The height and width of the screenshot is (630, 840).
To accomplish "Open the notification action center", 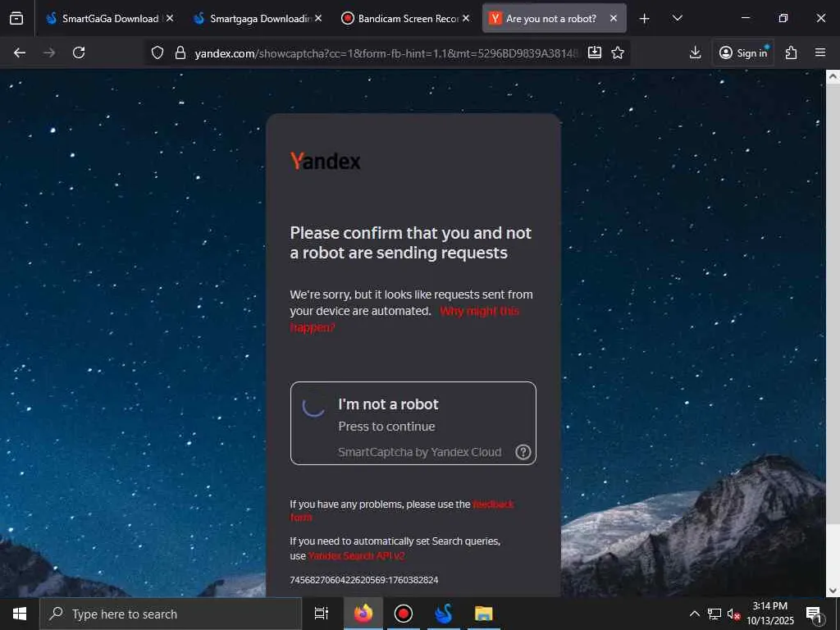I will pos(815,614).
